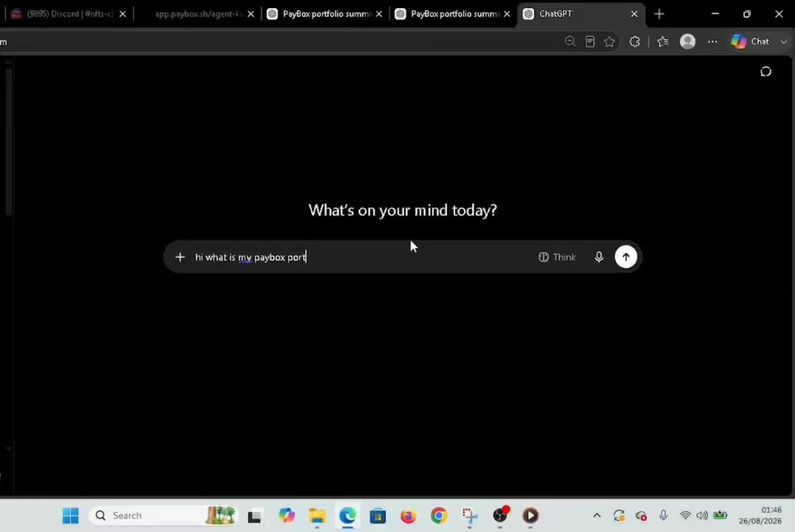Close the app.paybox.sh tab
This screenshot has width=795, height=532.
(250, 14)
